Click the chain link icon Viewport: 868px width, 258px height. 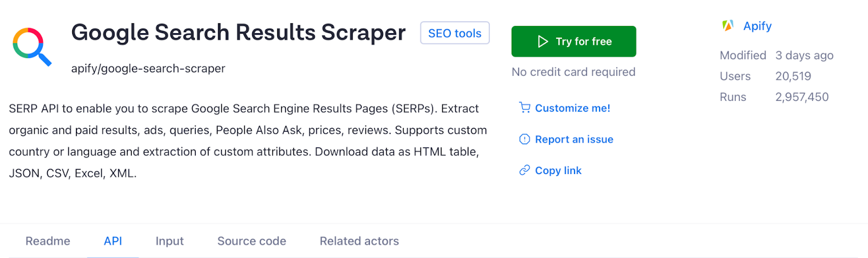tap(525, 171)
